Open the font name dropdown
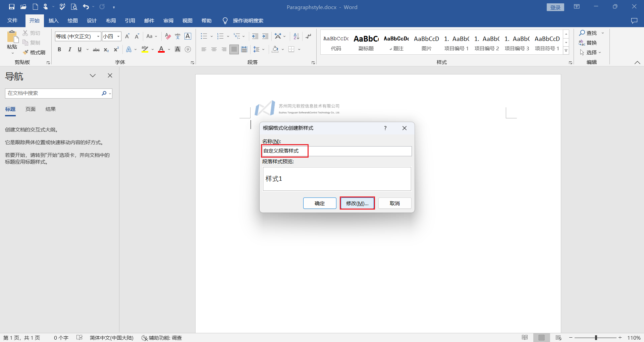The width and height of the screenshot is (644, 342). pos(98,36)
